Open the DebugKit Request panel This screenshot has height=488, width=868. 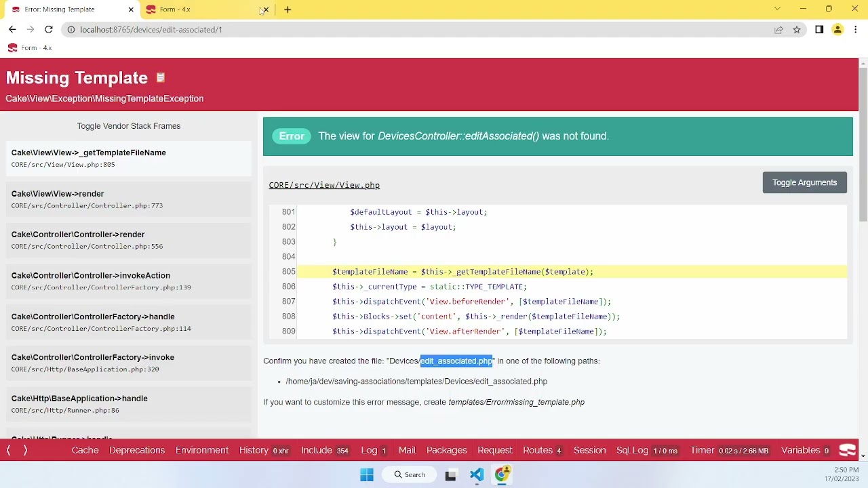coord(495,450)
